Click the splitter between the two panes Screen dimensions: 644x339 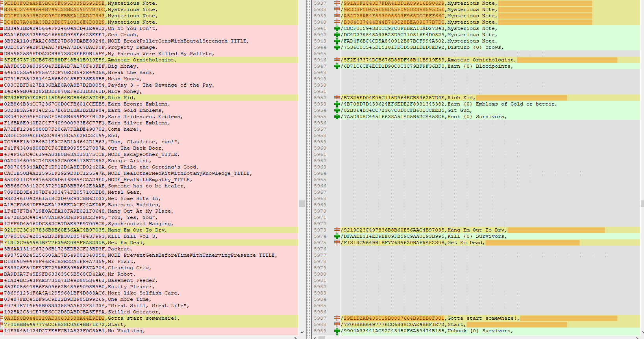coord(309,169)
